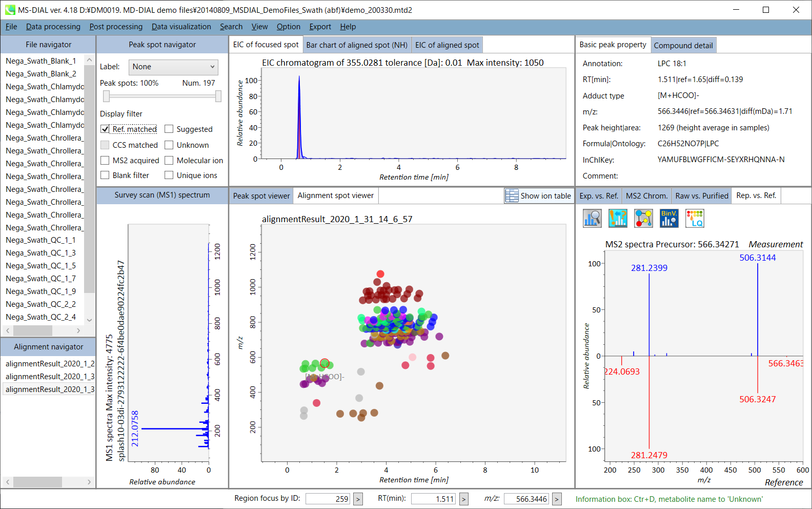812x509 pixels.
Task: Select the MS2 Chrom. tab
Action: point(646,195)
